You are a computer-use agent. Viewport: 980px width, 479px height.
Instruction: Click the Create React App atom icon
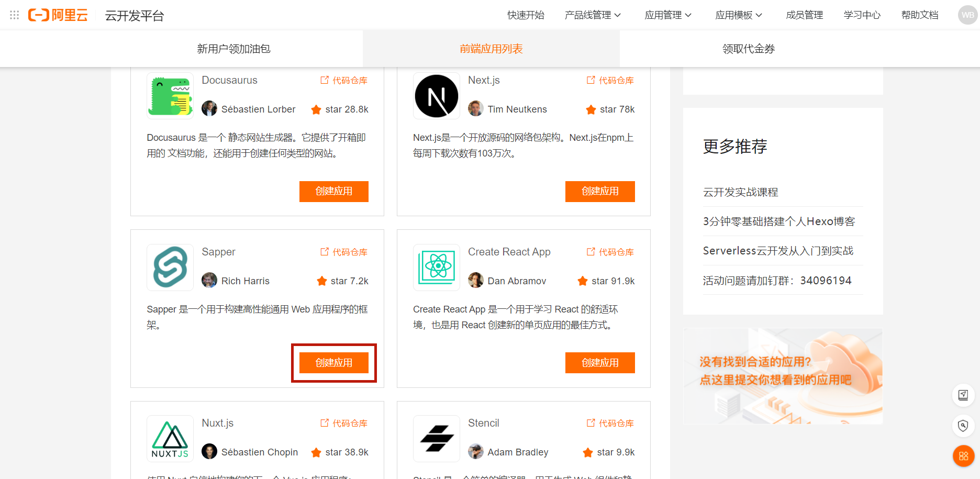436,268
